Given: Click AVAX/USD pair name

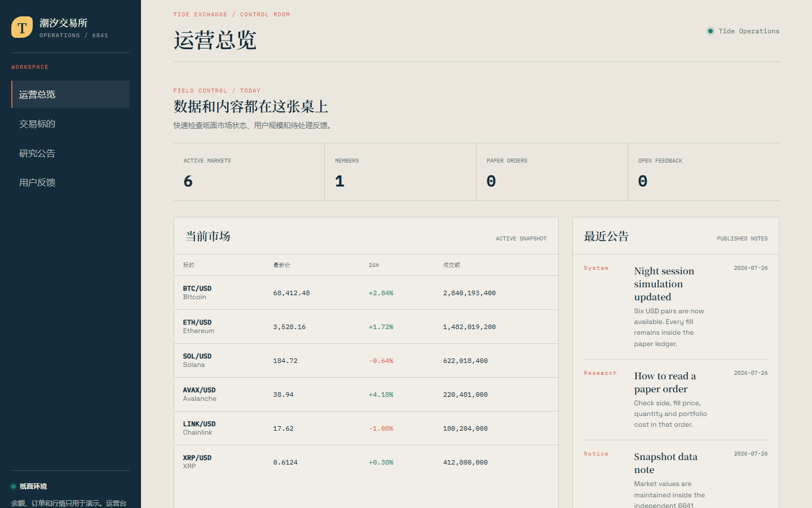Looking at the screenshot, I should [199, 390].
